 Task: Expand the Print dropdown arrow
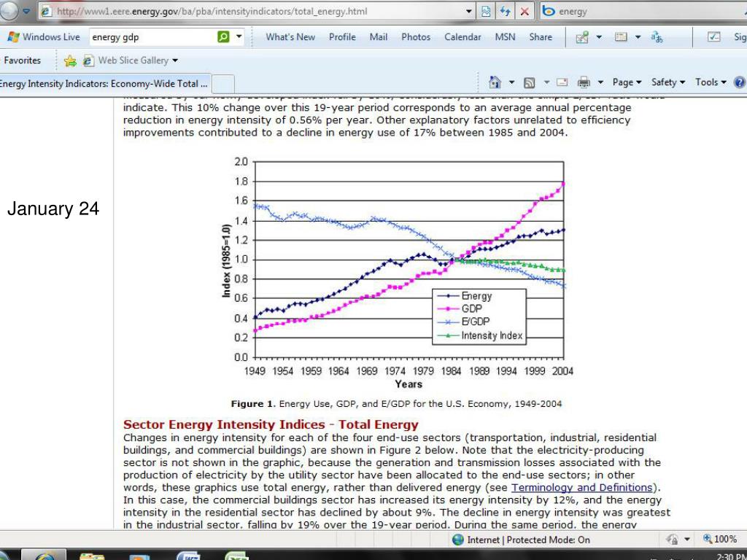point(601,82)
